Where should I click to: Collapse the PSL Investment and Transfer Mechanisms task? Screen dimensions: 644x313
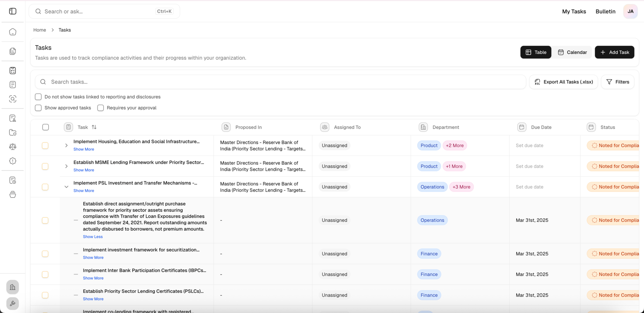tap(66, 187)
